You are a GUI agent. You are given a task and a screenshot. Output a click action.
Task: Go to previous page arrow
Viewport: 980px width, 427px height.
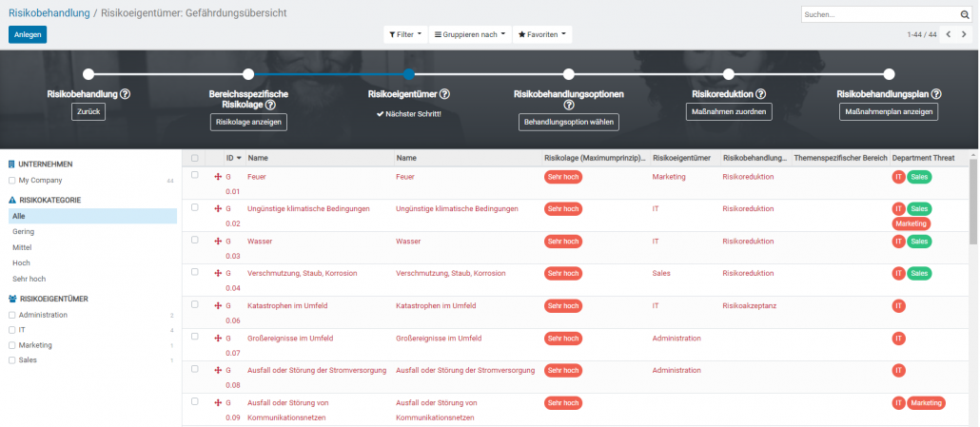coord(948,34)
